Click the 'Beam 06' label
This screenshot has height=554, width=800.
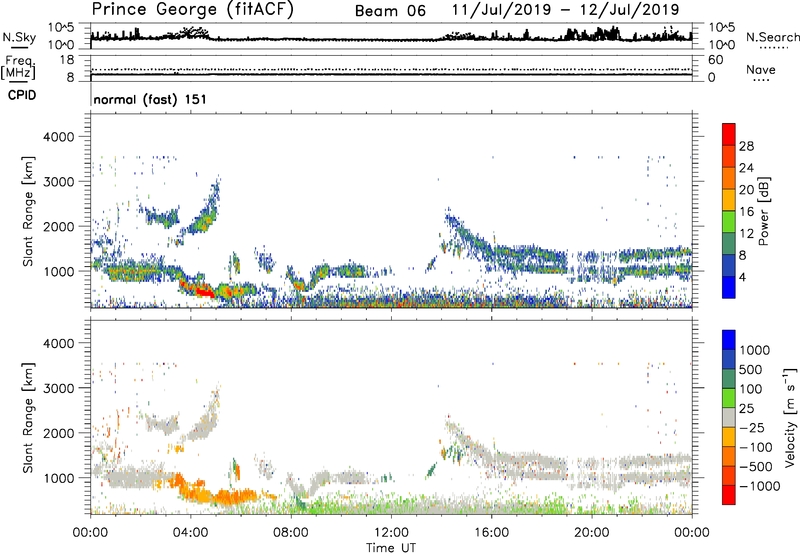[390, 11]
